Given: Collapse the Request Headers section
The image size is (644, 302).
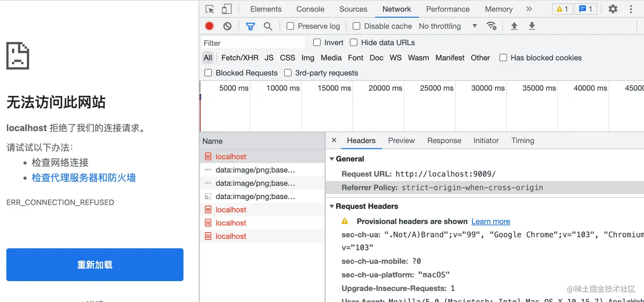Looking at the screenshot, I should click(x=332, y=206).
